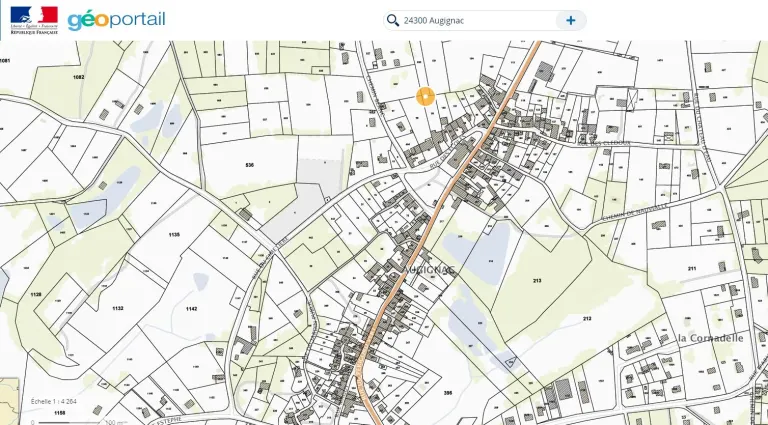Screen dimensions: 768x425
Task: Click the orange location marker on the map
Action: point(425,96)
